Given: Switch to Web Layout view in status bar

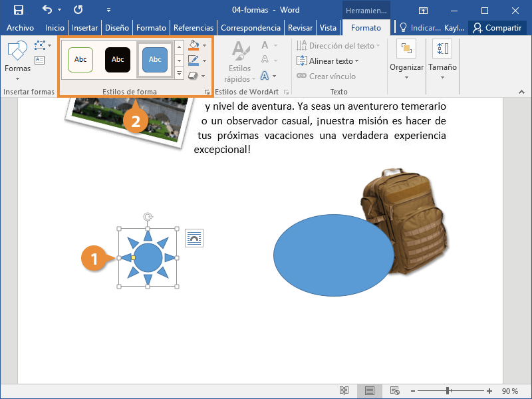Looking at the screenshot, I should tap(394, 391).
